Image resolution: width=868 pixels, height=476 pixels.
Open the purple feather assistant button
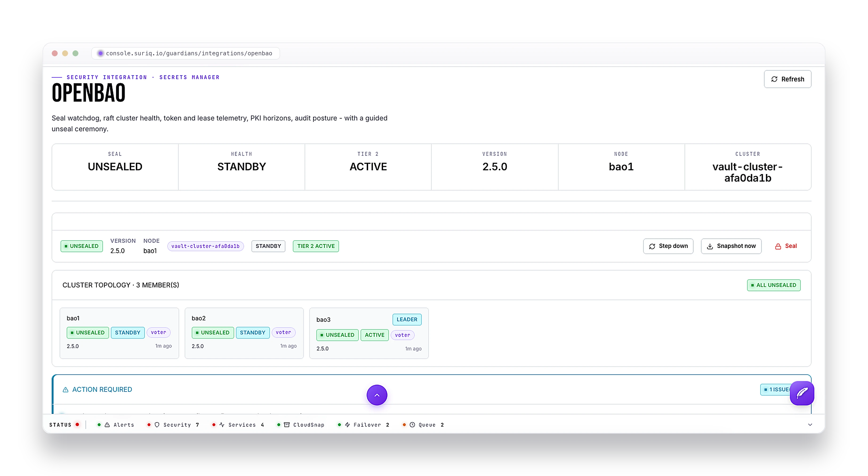(x=802, y=393)
